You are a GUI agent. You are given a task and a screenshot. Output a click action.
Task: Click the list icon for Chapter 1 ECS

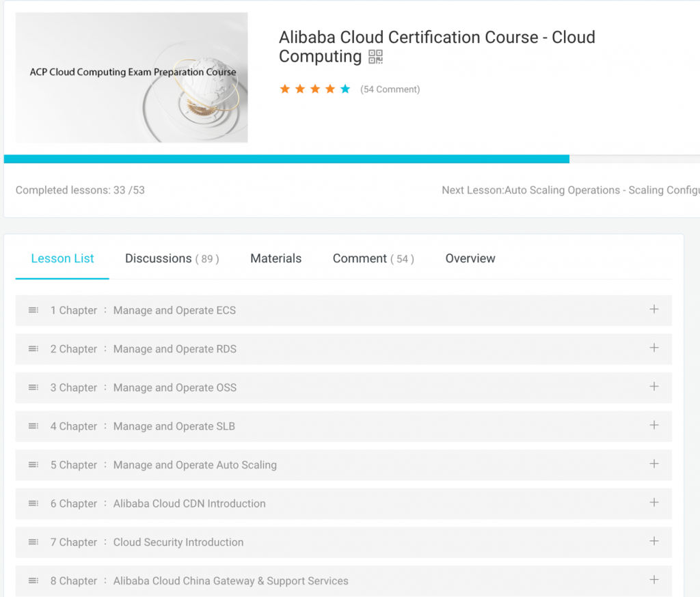pos(33,310)
